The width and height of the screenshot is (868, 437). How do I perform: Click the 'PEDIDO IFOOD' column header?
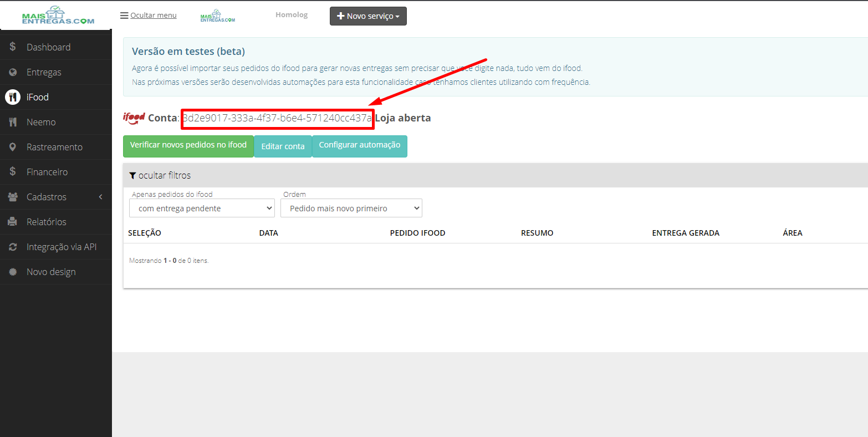tap(418, 233)
